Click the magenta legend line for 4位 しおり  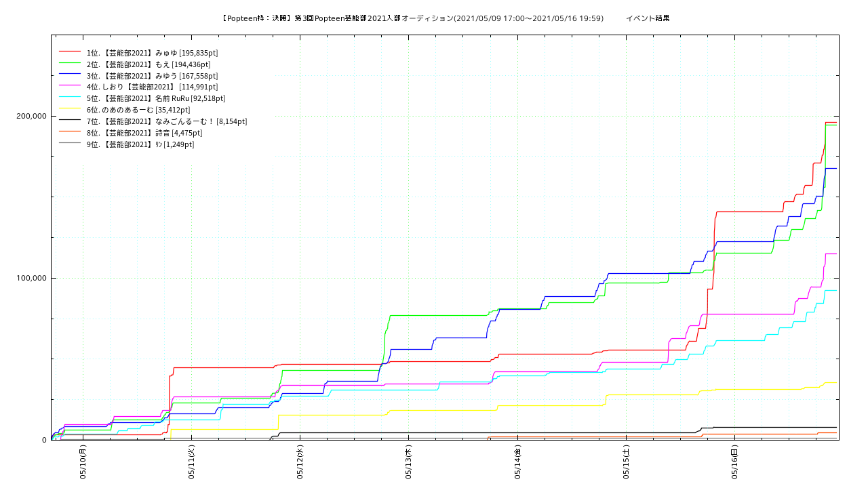70,87
